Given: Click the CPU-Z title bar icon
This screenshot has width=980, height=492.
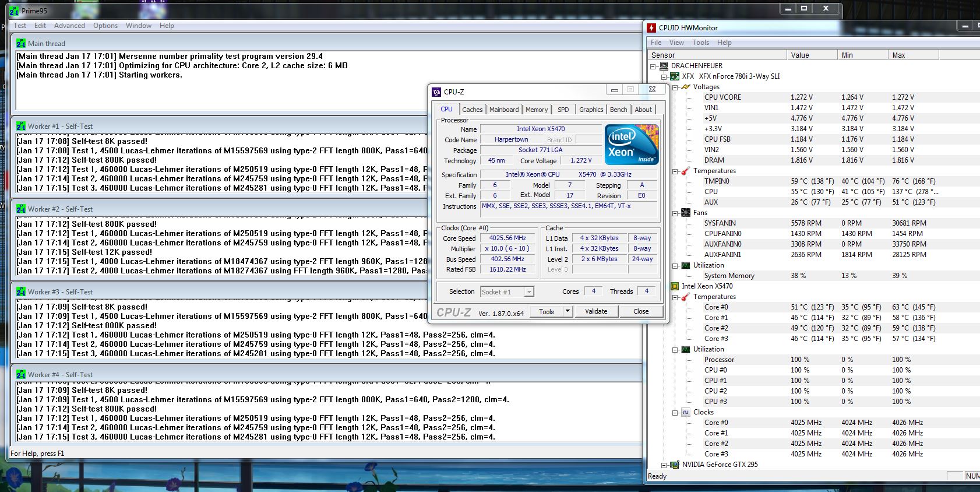Looking at the screenshot, I should pos(436,92).
